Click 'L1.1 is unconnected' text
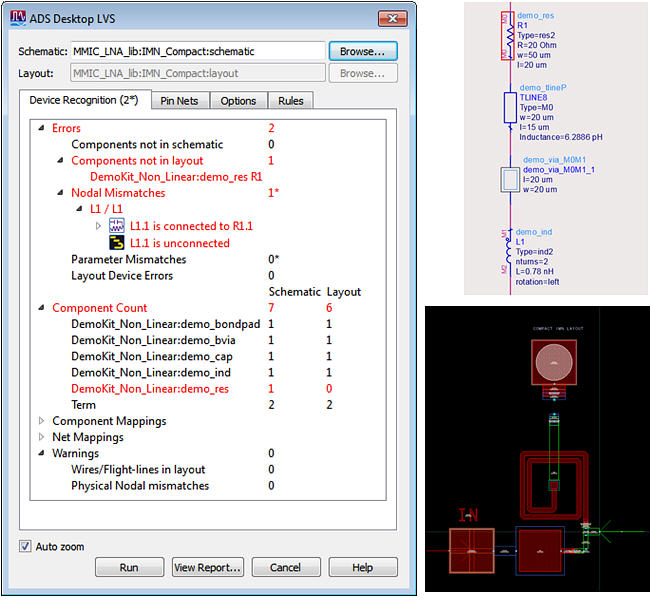 click(180, 243)
